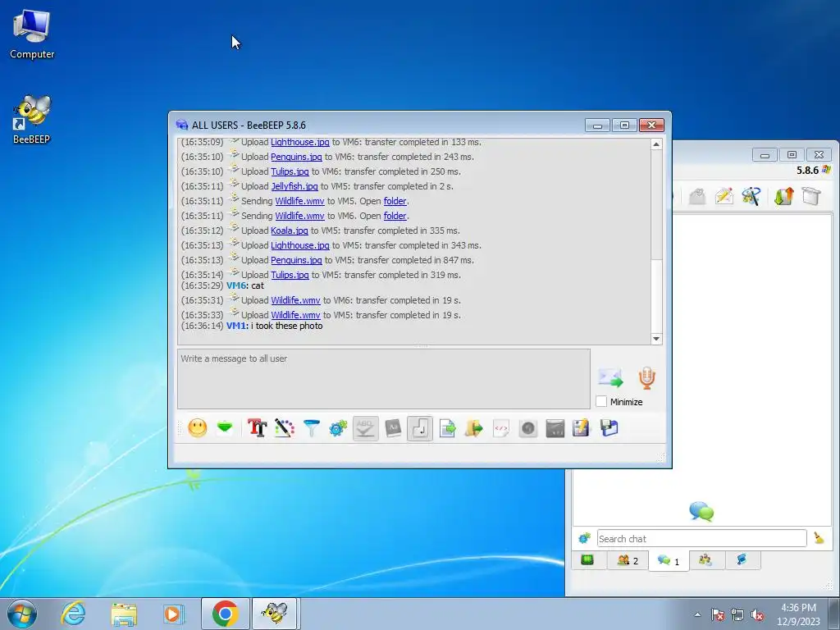Toggle the ABC spell check button
This screenshot has width=840, height=630.
(365, 428)
